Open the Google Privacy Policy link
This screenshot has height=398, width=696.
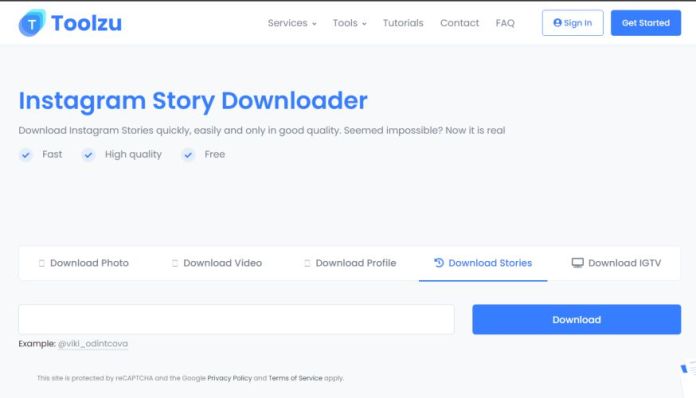pos(229,378)
